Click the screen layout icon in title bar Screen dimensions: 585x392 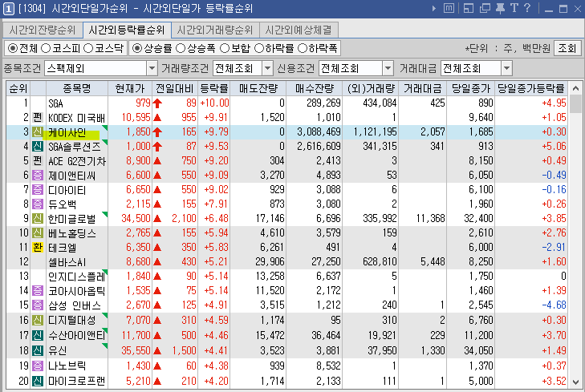[469, 8]
